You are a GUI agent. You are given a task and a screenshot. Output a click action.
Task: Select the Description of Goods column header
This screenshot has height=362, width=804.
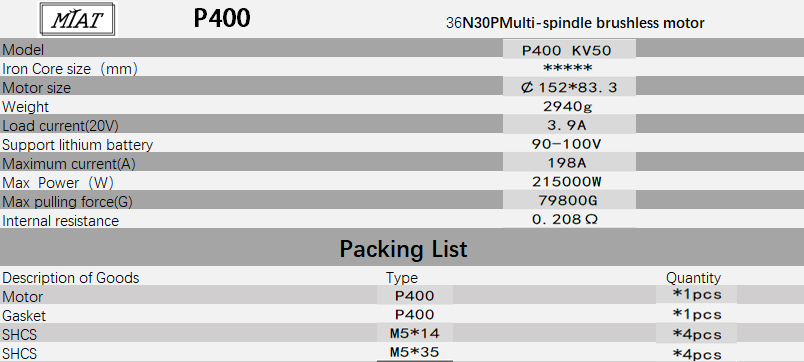[x=71, y=278]
